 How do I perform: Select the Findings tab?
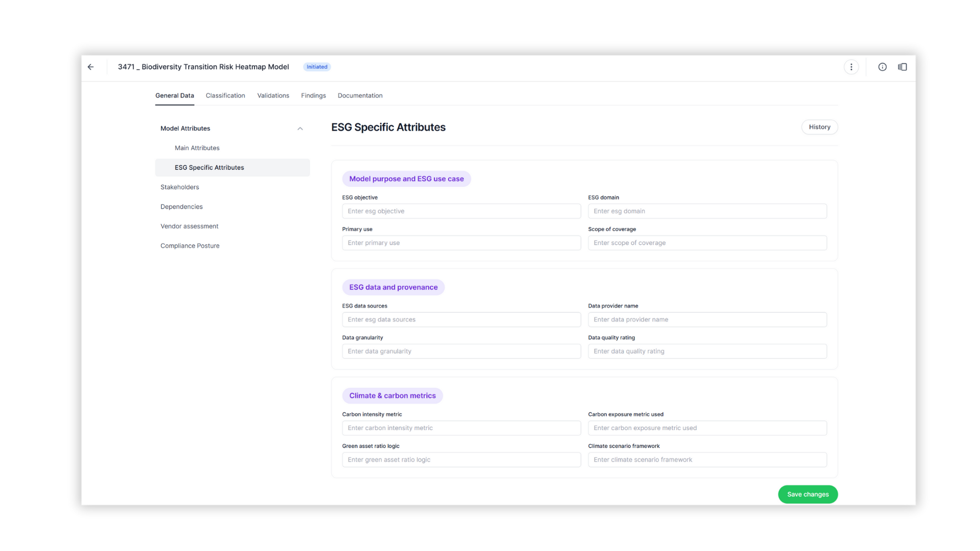pos(313,95)
